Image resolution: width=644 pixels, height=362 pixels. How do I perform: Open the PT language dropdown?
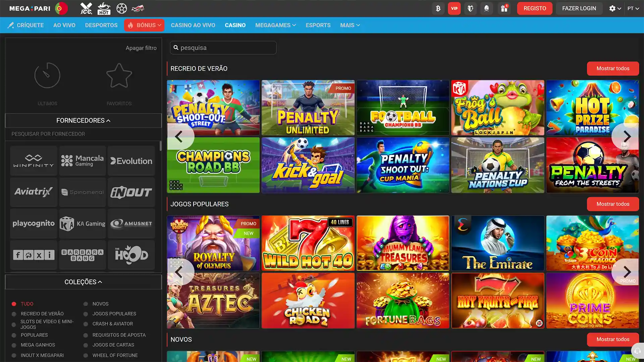click(x=633, y=8)
